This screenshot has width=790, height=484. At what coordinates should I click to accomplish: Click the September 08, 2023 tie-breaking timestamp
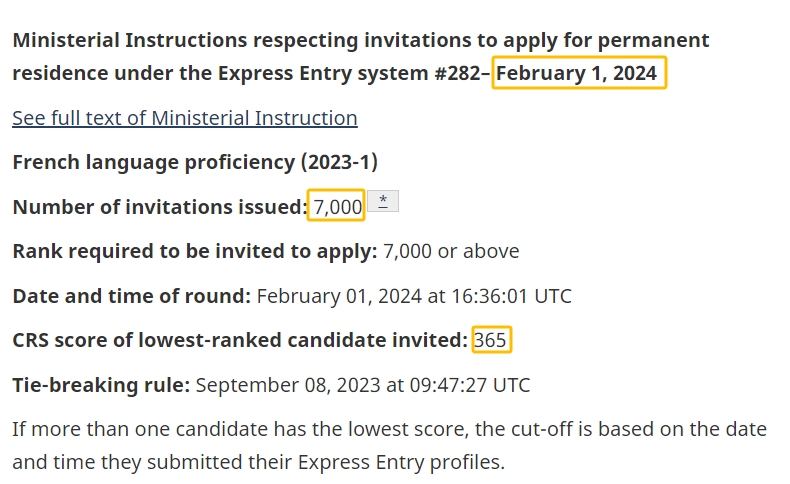(363, 385)
